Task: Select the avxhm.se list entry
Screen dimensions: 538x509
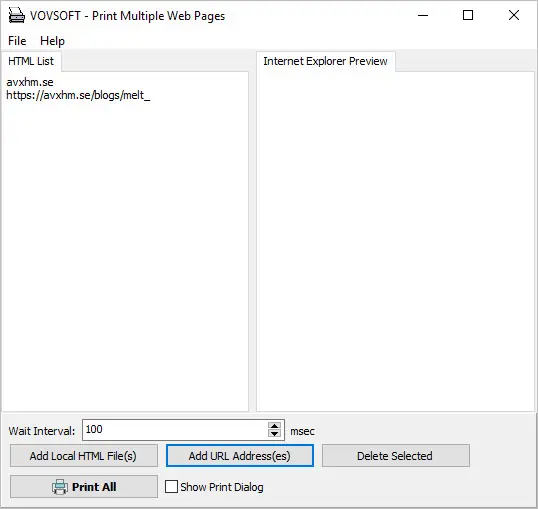Action: point(30,82)
